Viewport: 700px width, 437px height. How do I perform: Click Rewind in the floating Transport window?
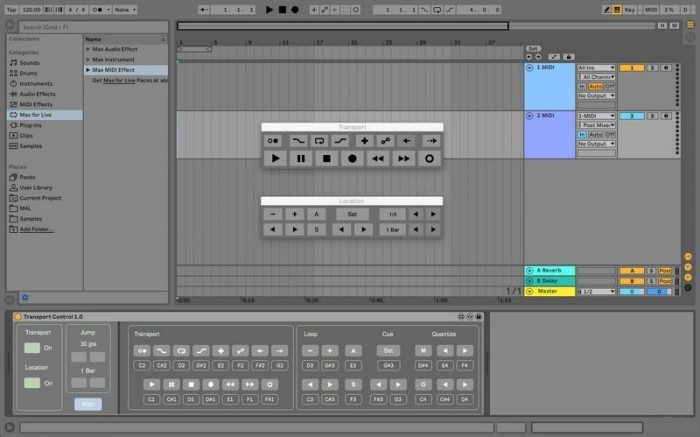click(378, 158)
